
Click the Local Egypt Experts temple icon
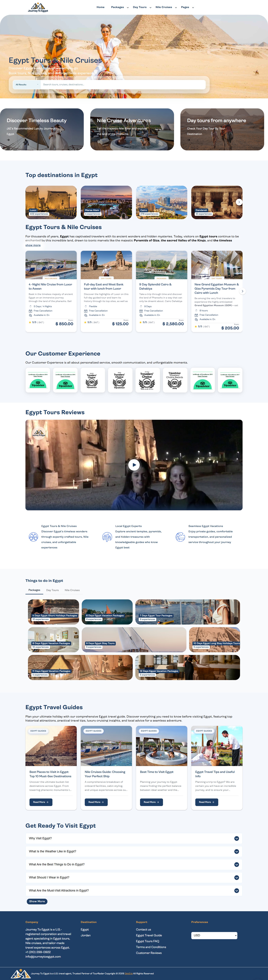click(107, 537)
